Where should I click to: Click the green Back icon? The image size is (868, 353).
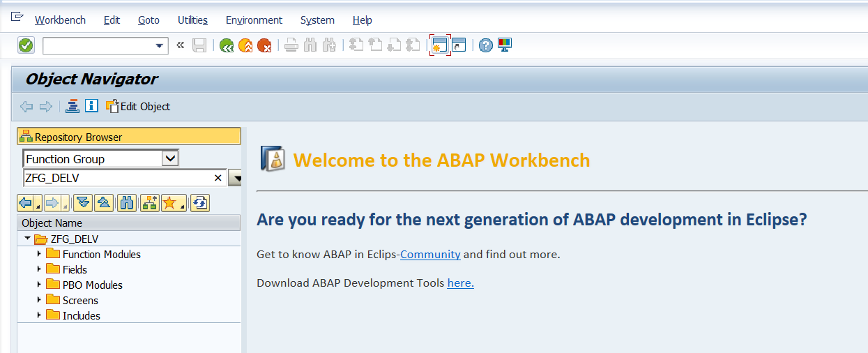click(227, 45)
